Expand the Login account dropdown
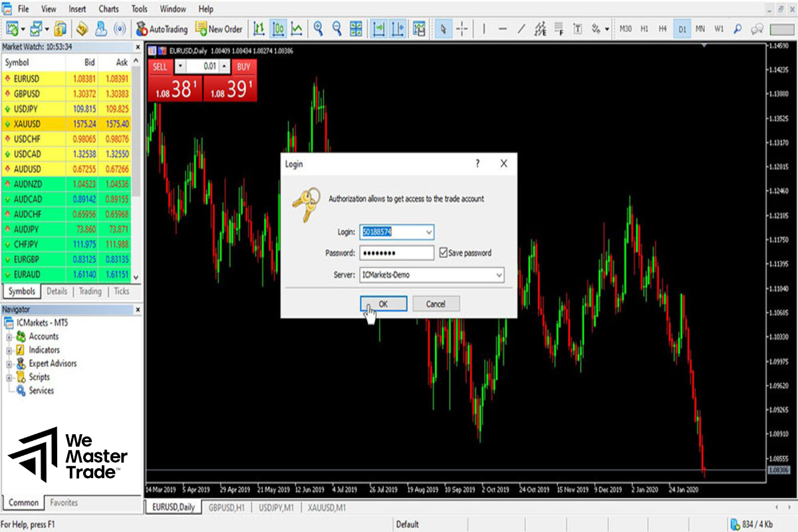 [x=428, y=232]
